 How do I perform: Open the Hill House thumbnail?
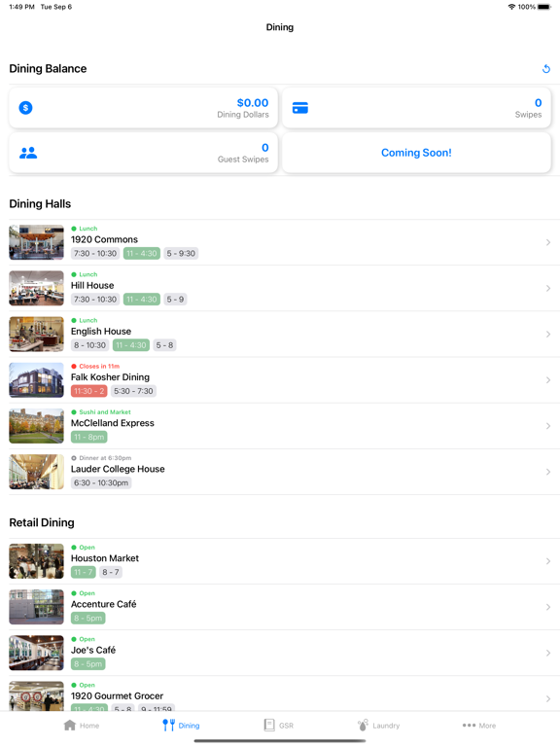tap(36, 288)
